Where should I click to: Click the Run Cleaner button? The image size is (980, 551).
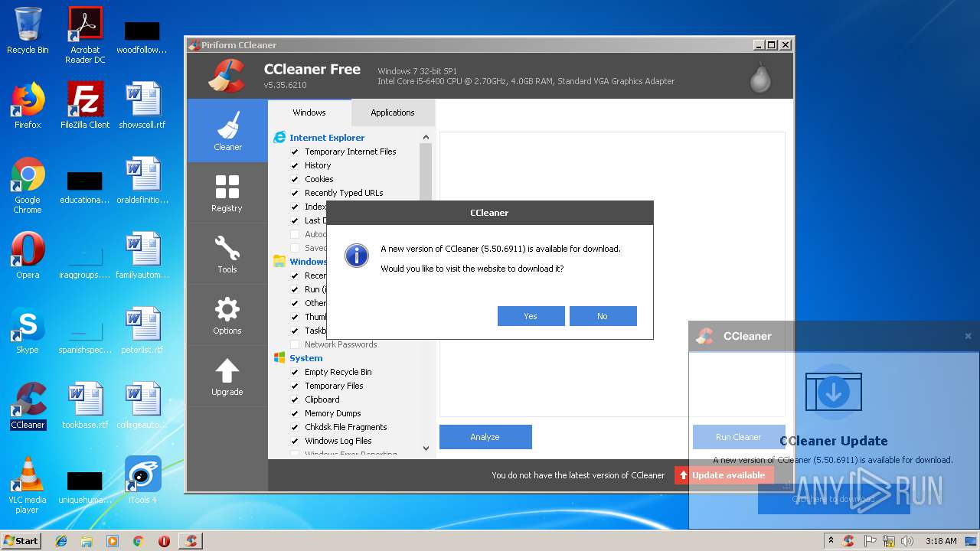(738, 437)
